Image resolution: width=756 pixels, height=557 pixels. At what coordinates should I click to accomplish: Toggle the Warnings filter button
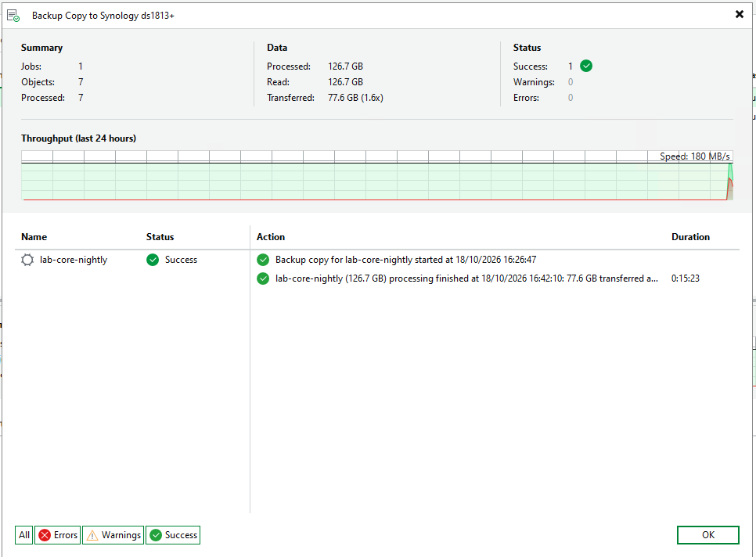[113, 535]
